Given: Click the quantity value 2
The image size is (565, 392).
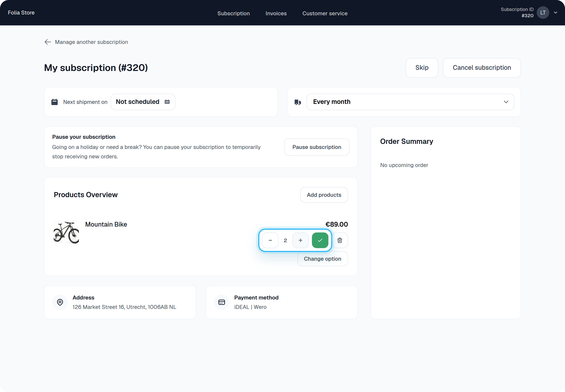Looking at the screenshot, I should [285, 240].
